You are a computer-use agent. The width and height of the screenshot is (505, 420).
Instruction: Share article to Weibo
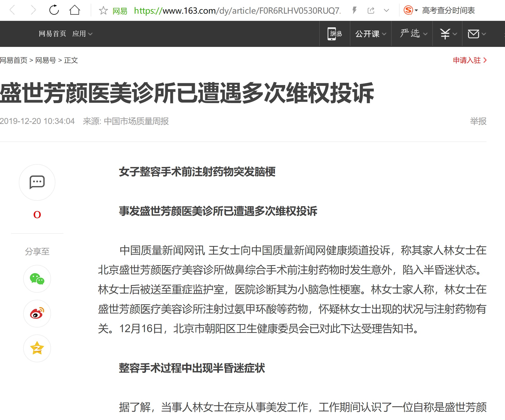(37, 314)
